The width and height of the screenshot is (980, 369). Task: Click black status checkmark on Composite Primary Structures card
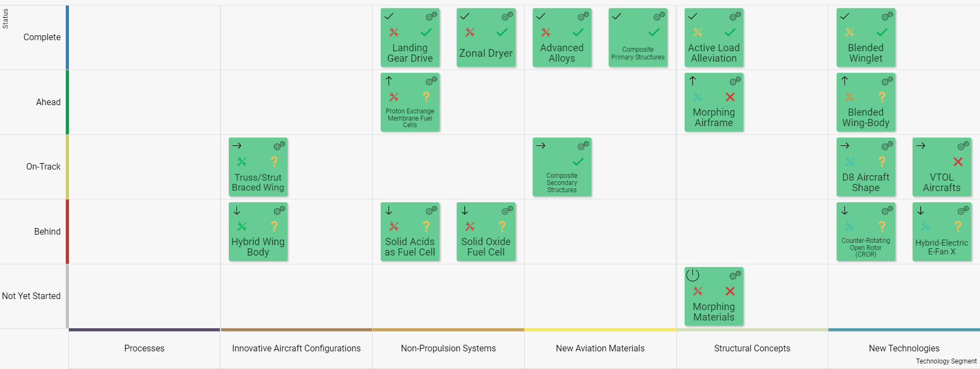pos(617,17)
